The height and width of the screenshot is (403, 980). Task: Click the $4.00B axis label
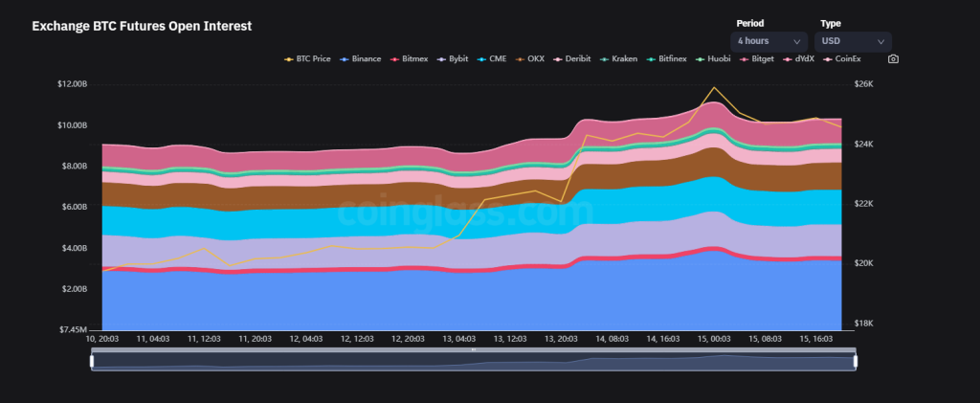pyautogui.click(x=75, y=248)
